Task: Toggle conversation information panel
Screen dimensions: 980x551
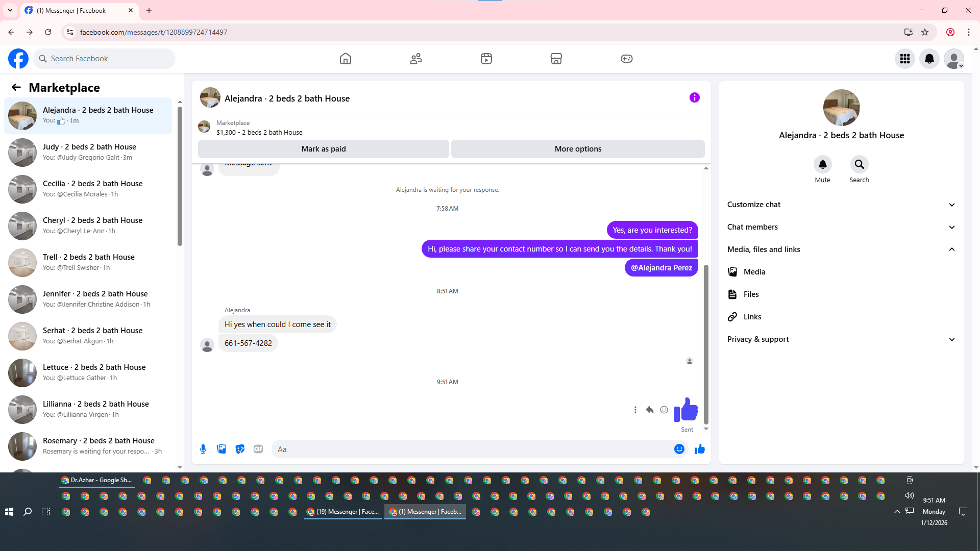Action: (694, 97)
